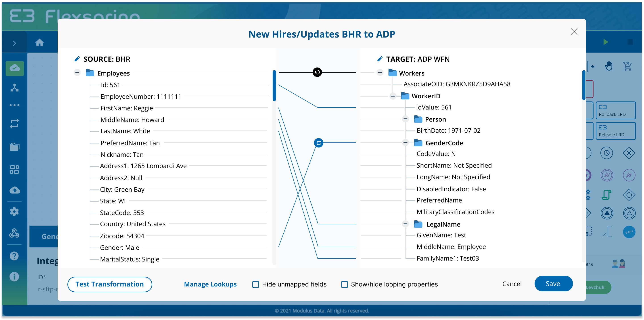Click the black loop node on the mapping line
Viewport: 644px width, 320px height.
(317, 72)
